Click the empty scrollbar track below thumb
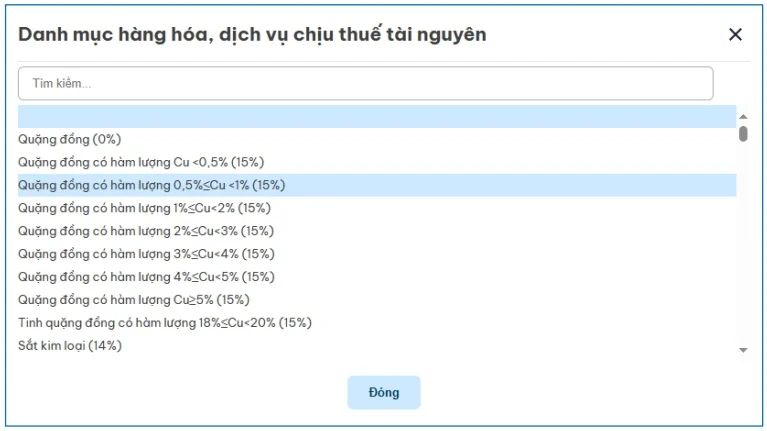This screenshot has height=431, width=767. (743, 250)
